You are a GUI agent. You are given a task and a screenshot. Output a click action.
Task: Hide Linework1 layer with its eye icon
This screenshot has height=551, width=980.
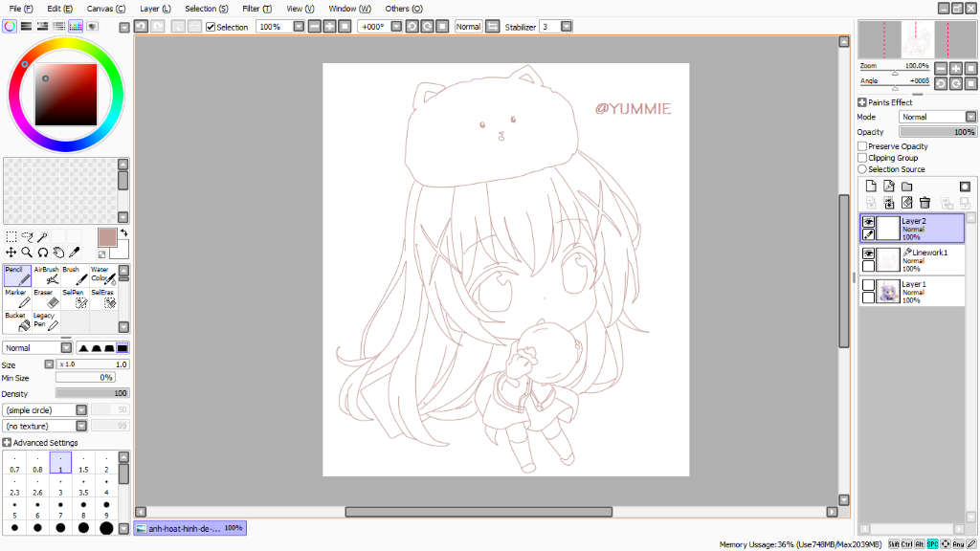click(868, 253)
